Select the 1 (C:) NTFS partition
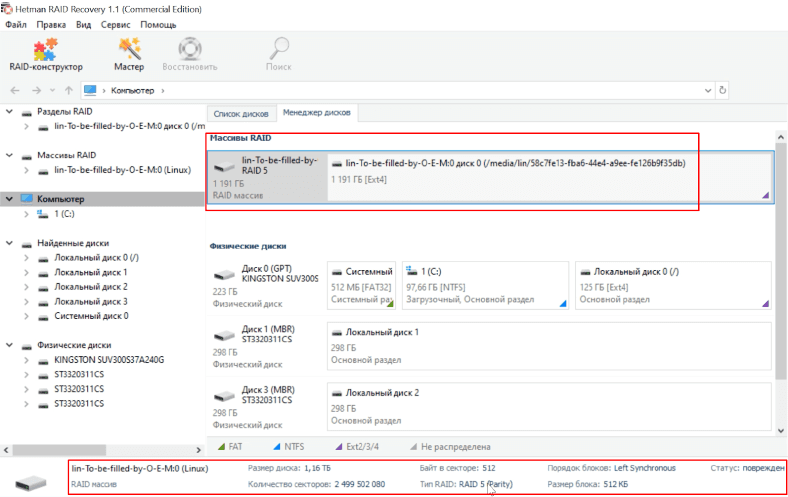This screenshot has width=788, height=497. coord(484,284)
